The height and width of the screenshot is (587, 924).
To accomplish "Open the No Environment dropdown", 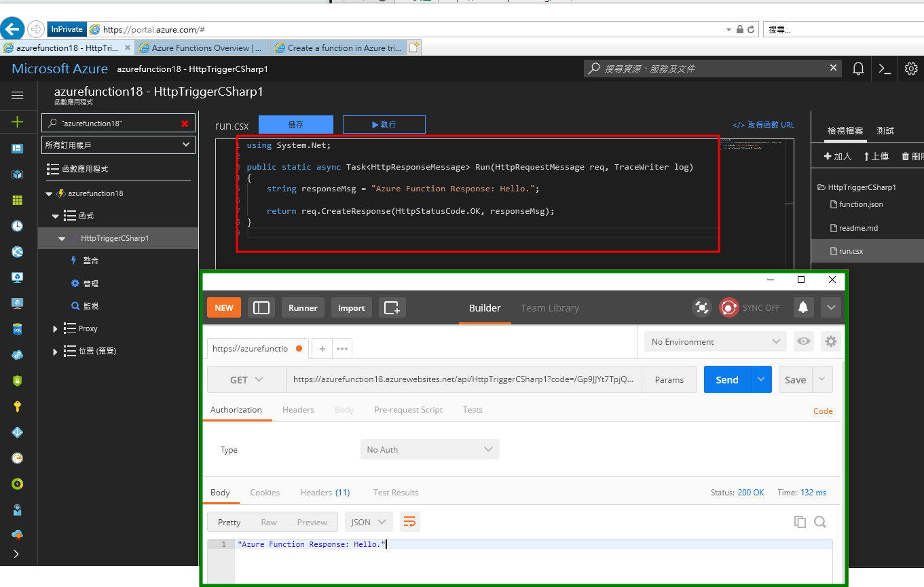I will [715, 341].
